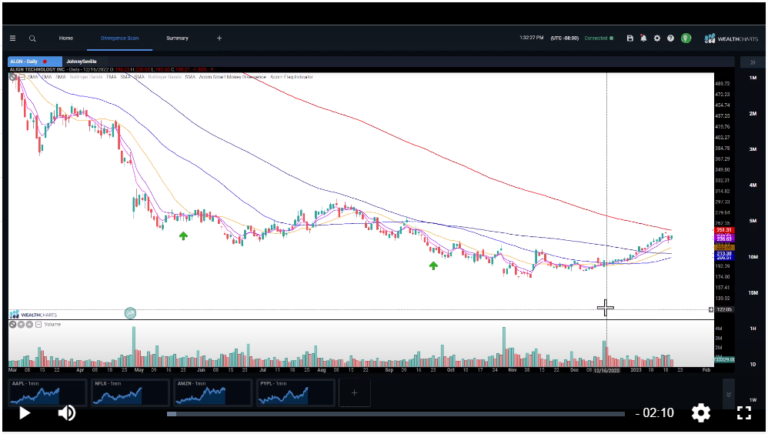
Task: Mute the video with speaker icon
Action: (x=66, y=412)
